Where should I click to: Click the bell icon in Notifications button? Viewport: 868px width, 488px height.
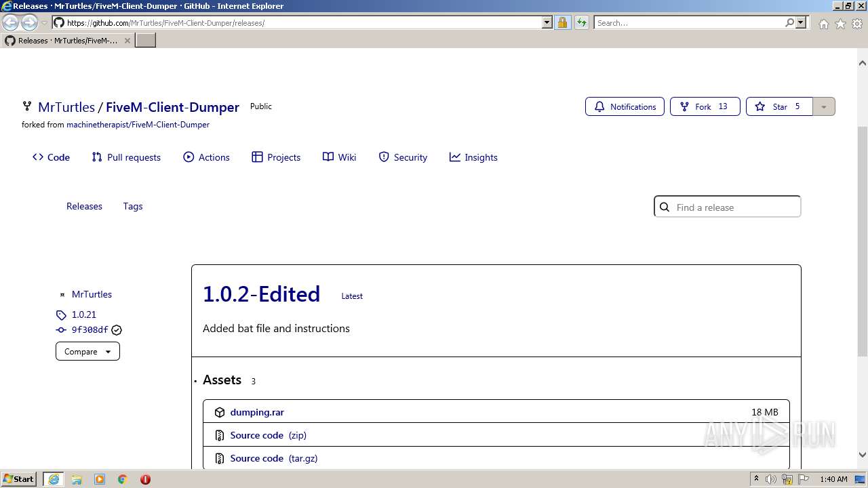click(599, 106)
